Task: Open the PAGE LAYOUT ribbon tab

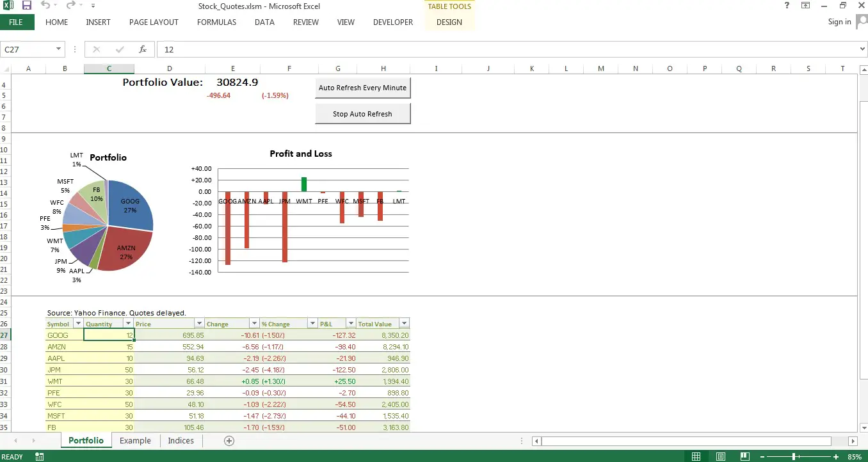Action: click(154, 22)
